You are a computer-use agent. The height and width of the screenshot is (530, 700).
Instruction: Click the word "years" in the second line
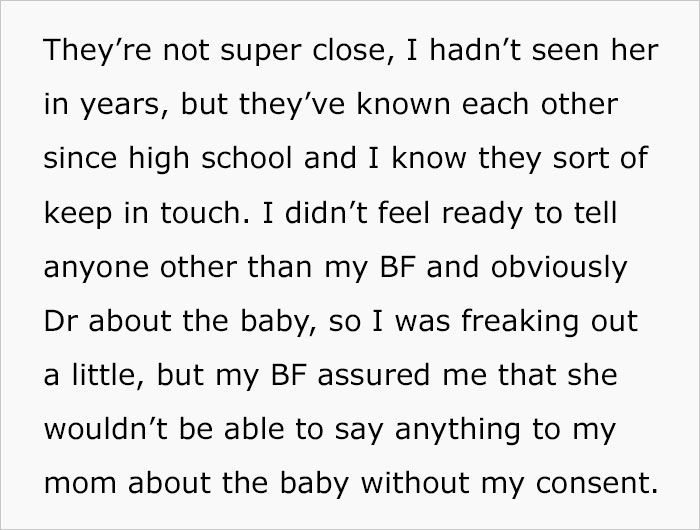point(119,106)
